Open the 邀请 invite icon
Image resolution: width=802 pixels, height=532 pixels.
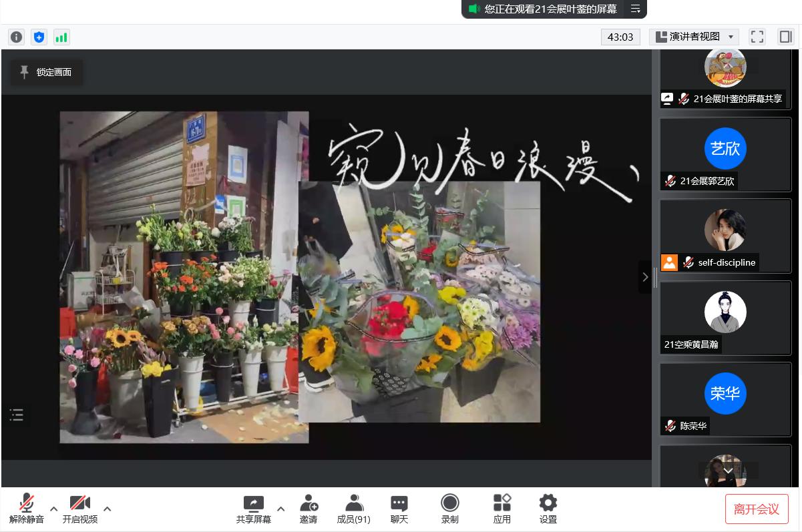[309, 509]
